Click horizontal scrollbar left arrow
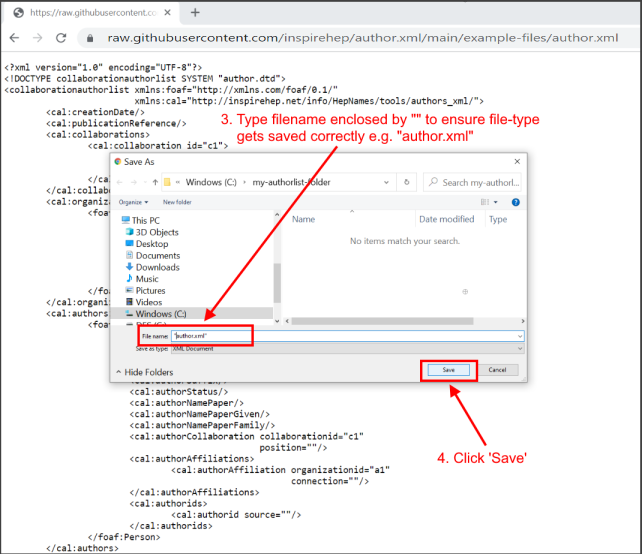This screenshot has width=642, height=554. click(x=287, y=321)
